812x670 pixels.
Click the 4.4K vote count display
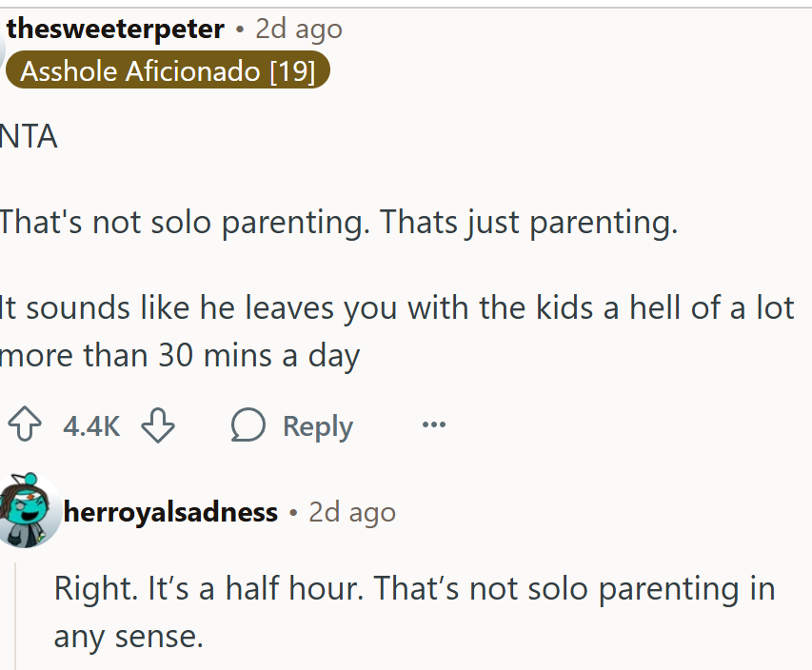coord(90,425)
